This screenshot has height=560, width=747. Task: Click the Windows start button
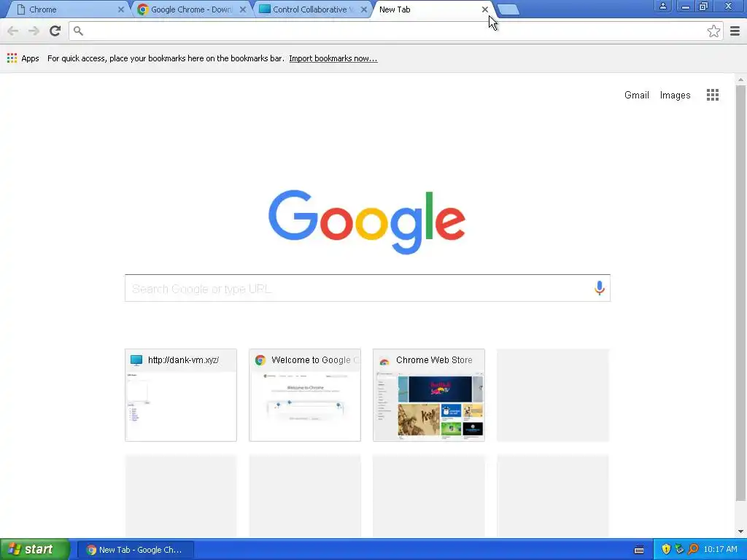[x=35, y=549]
